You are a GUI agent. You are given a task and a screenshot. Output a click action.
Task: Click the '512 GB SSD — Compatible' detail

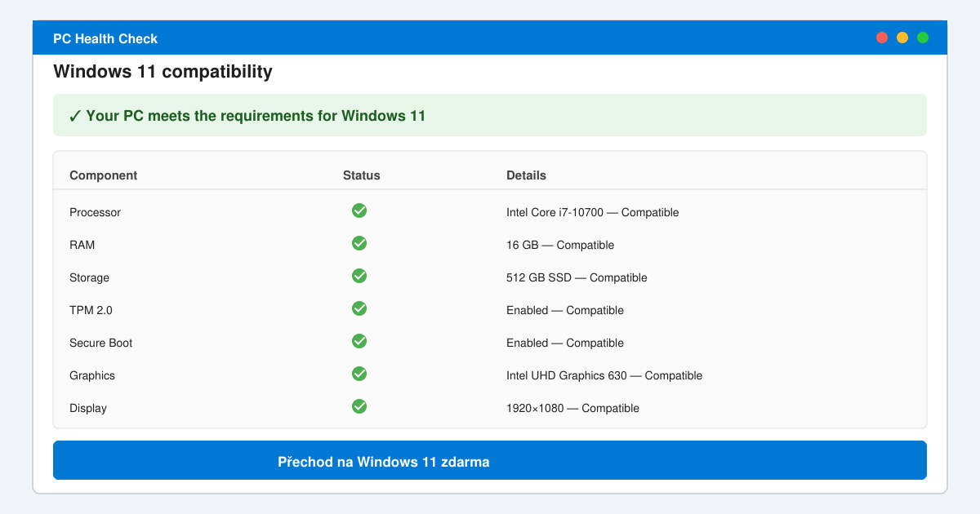point(577,277)
